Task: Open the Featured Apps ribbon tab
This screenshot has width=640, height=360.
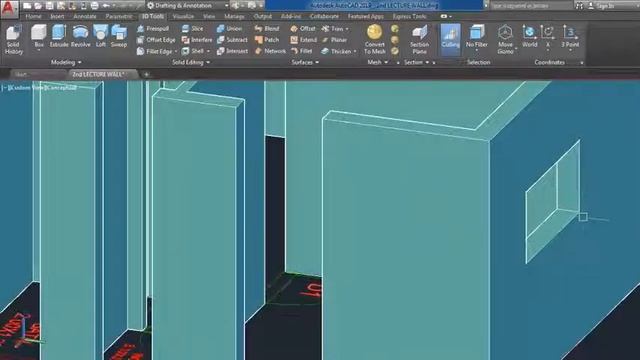Action: 366,17
